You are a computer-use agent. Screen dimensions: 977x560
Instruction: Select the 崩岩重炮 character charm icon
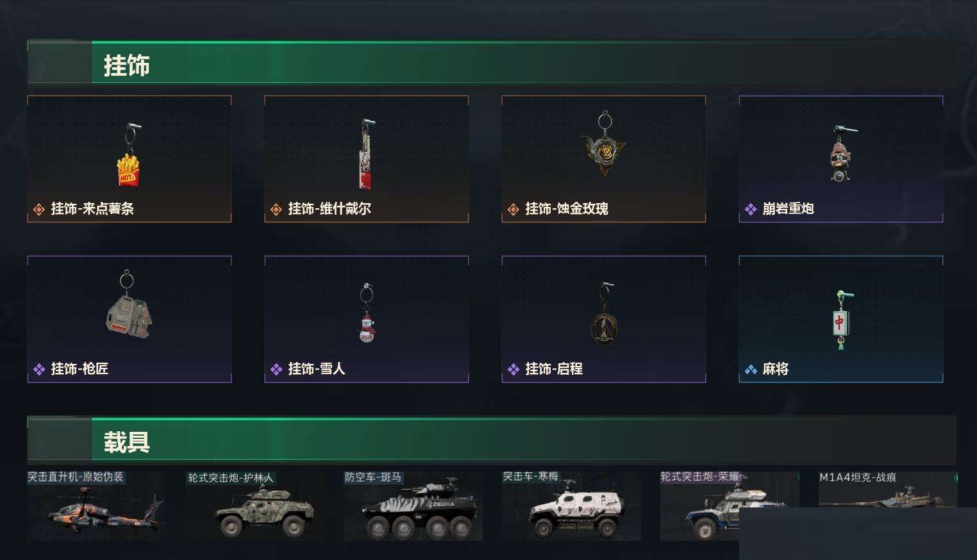[x=840, y=154]
